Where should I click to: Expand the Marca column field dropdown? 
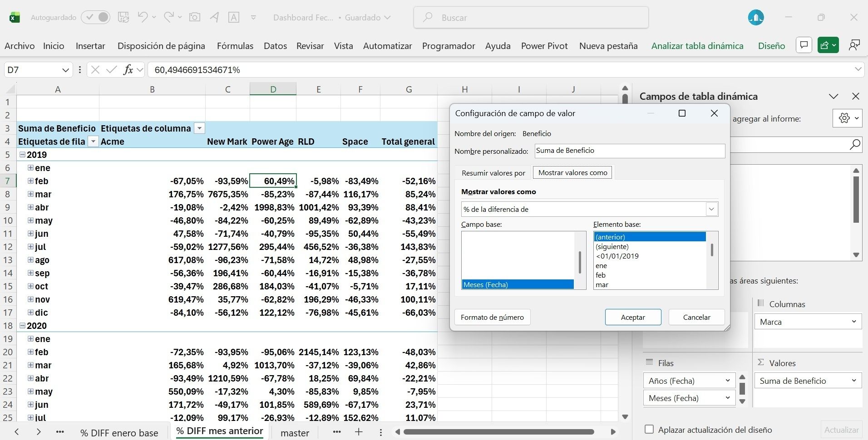click(853, 322)
